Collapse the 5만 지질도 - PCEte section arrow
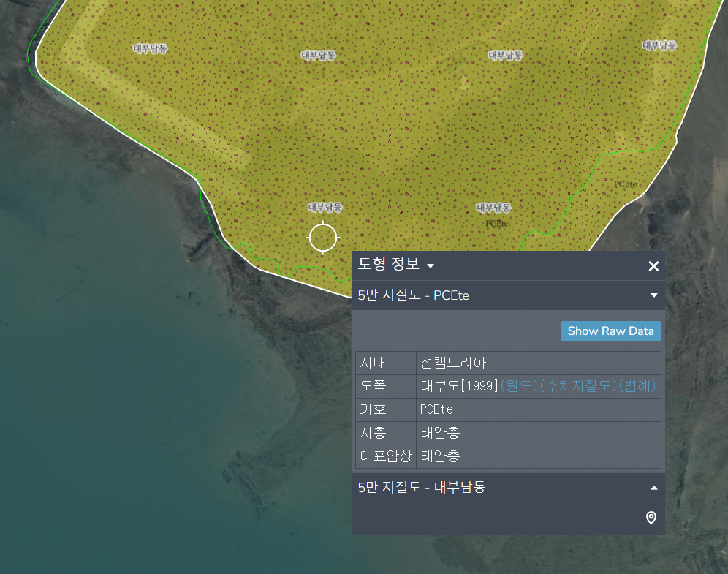This screenshot has height=574, width=728. coord(653,295)
